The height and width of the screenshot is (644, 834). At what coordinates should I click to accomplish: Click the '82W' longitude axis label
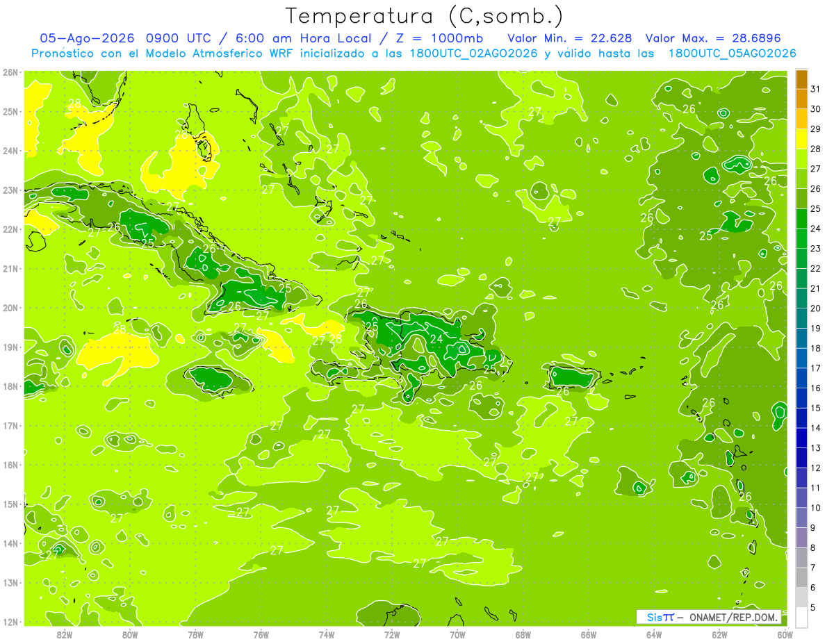65,634
